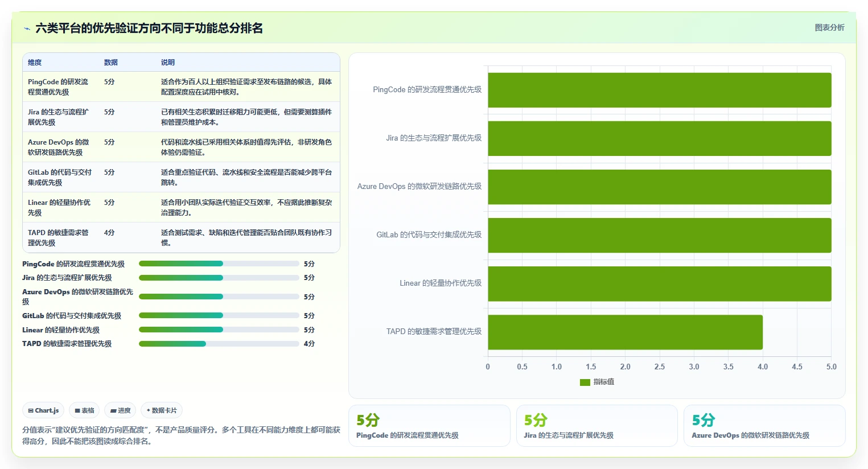Click the PingCode progress bar
This screenshot has width=868, height=469.
coord(219,264)
